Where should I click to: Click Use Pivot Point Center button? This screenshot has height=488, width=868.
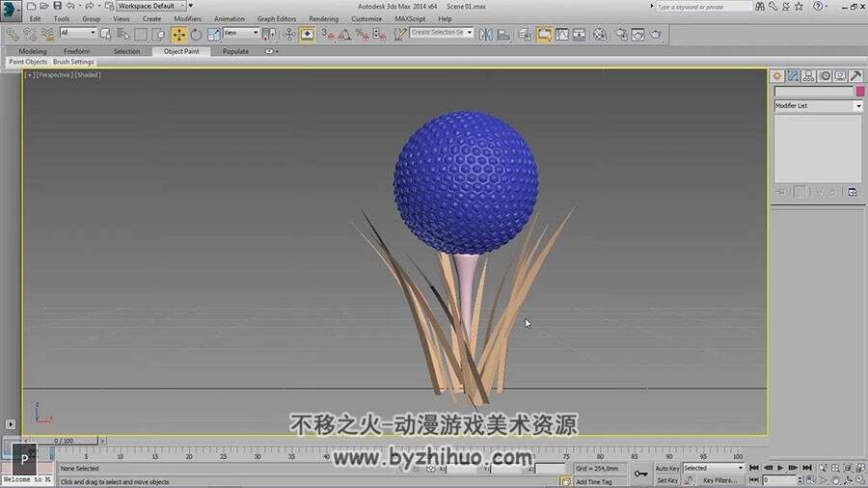pyautogui.click(x=269, y=35)
